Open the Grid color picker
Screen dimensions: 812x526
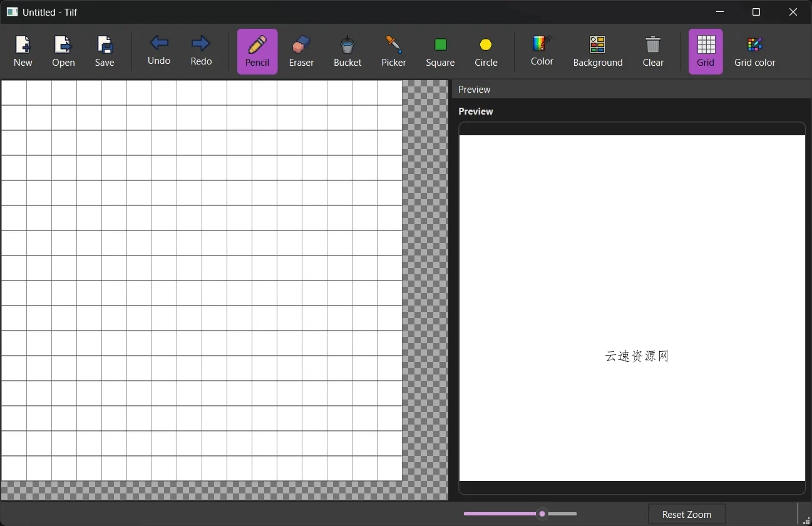[754, 51]
